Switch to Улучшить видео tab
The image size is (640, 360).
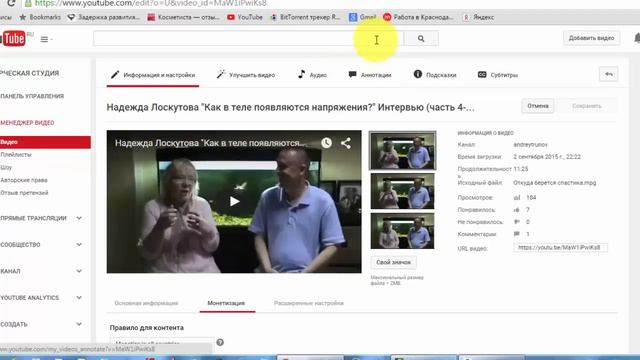pyautogui.click(x=246, y=75)
